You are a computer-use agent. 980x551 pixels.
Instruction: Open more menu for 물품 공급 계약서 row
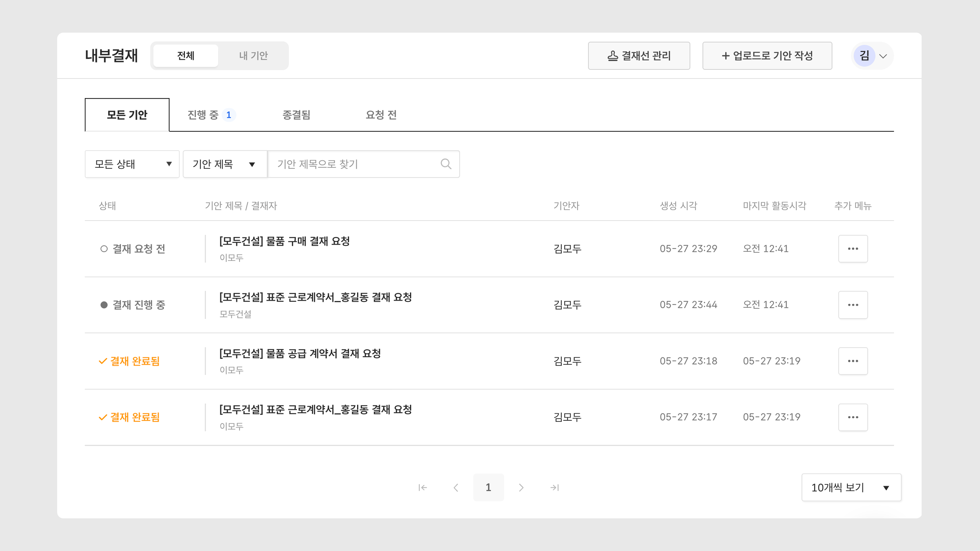pos(853,361)
